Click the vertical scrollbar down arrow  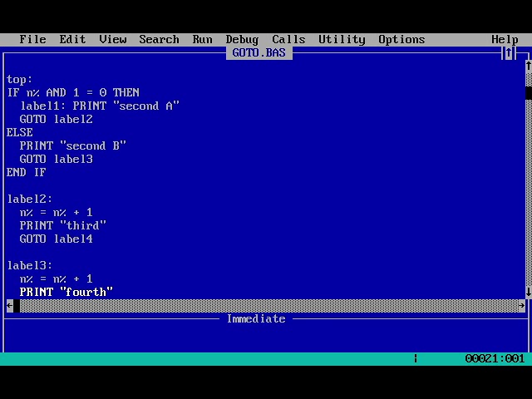(x=528, y=292)
